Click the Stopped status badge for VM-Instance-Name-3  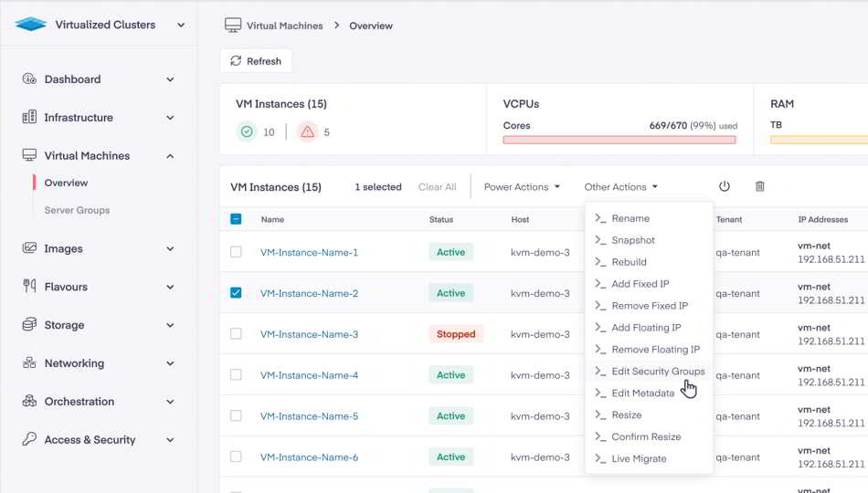456,334
